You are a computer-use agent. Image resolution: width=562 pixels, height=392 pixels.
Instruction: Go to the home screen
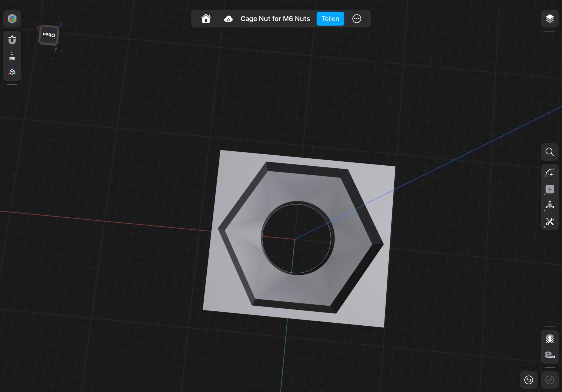pyautogui.click(x=206, y=19)
